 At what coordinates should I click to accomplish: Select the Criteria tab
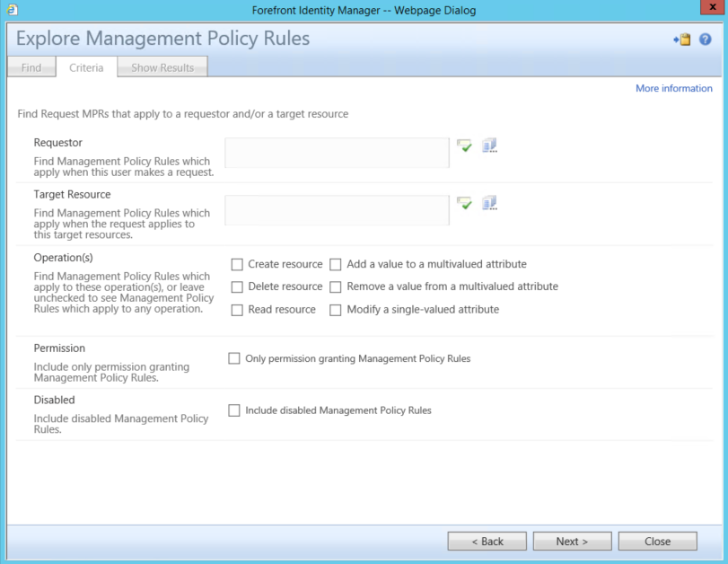pyautogui.click(x=86, y=67)
